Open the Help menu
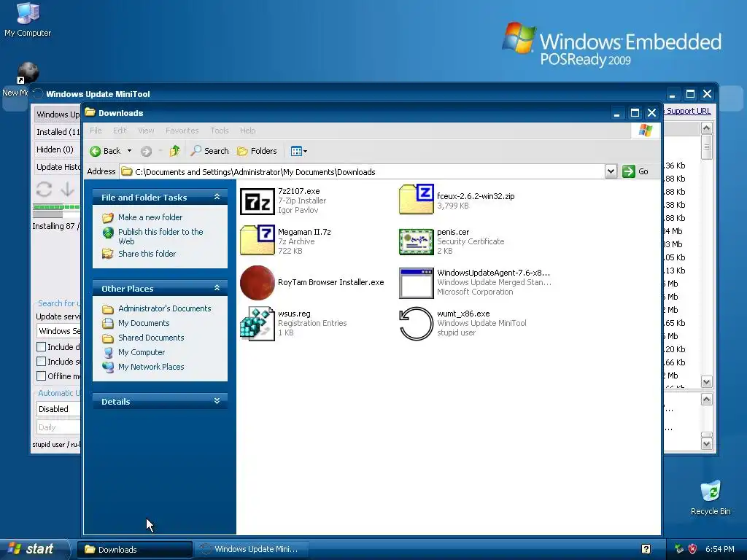This screenshot has height=560, width=747. click(247, 131)
